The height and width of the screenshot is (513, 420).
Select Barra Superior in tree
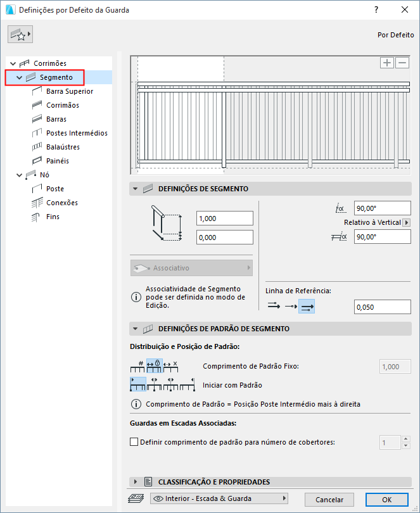[70, 91]
